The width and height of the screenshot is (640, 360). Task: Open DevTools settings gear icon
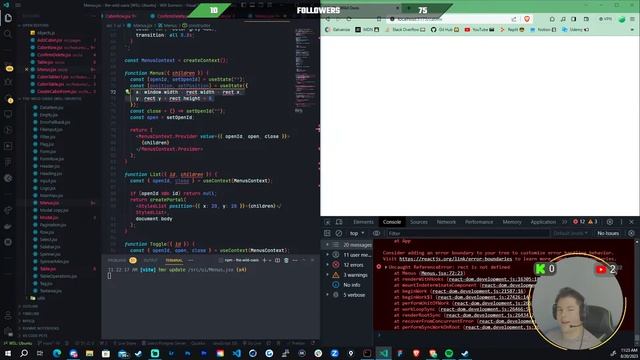pyautogui.click(x=610, y=222)
